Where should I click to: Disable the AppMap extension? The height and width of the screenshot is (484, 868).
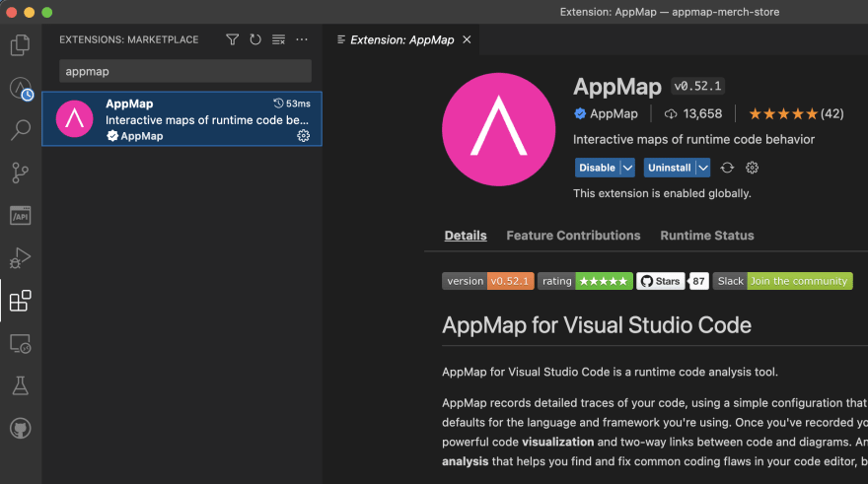(x=598, y=168)
